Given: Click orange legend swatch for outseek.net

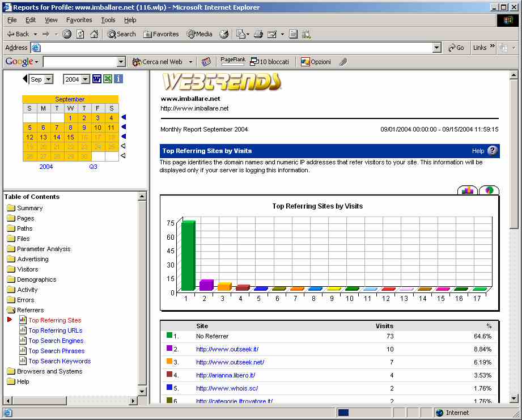Looking at the screenshot, I should tap(169, 361).
